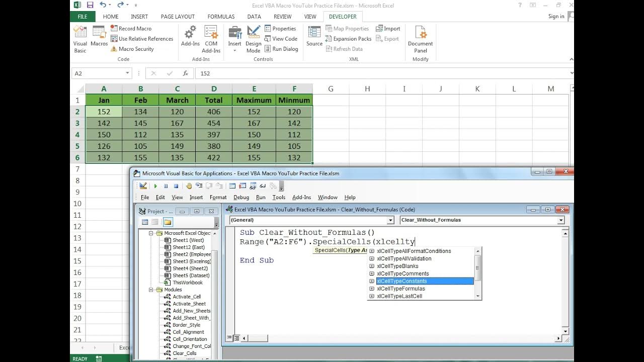The image size is (644, 362).
Task: Toggle Use Relative References
Action: [141, 39]
